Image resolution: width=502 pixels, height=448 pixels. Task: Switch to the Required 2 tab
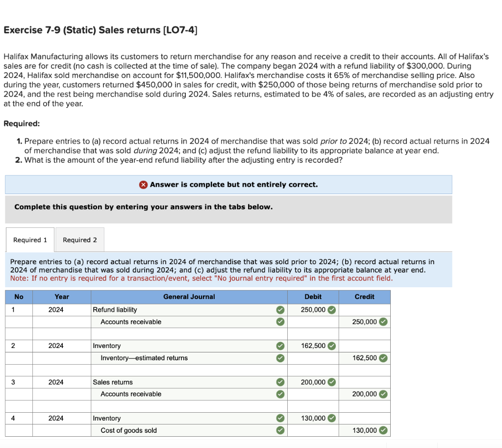pos(79,239)
